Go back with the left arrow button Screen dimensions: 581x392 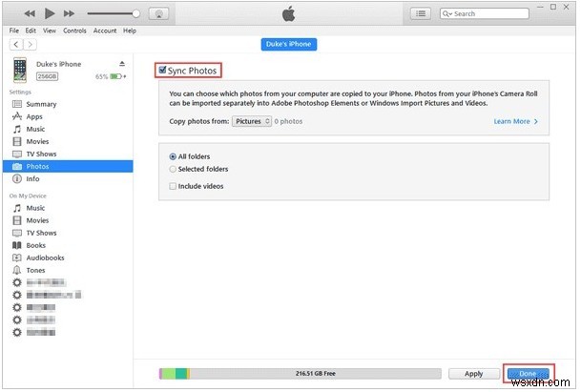coord(16,45)
